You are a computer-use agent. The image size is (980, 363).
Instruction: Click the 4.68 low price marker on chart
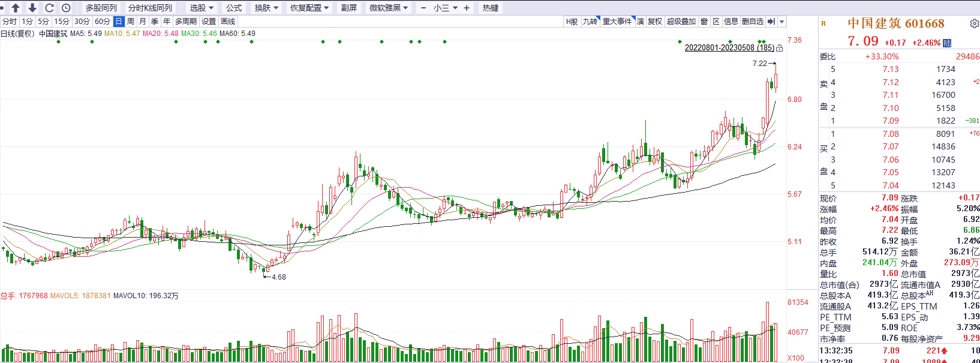click(x=279, y=277)
